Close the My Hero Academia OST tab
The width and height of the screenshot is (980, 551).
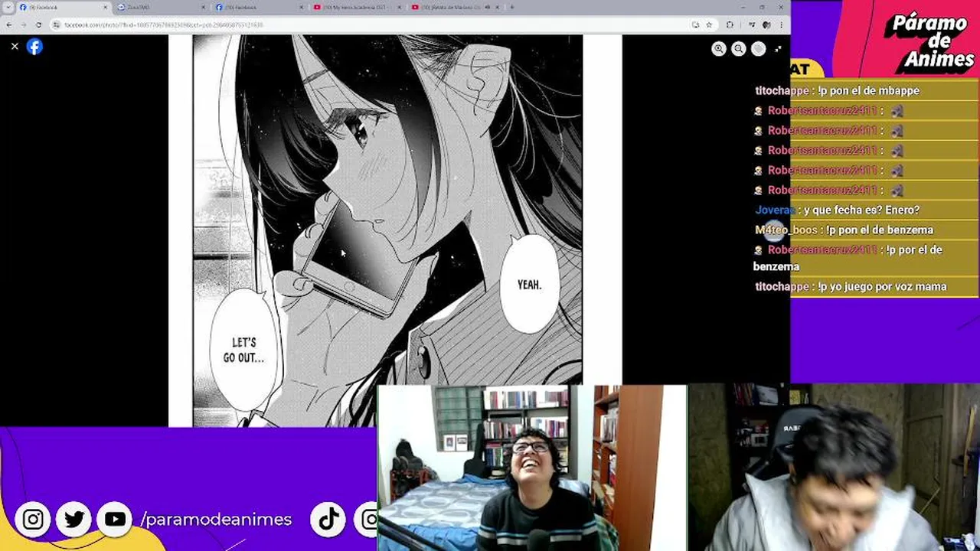[398, 7]
